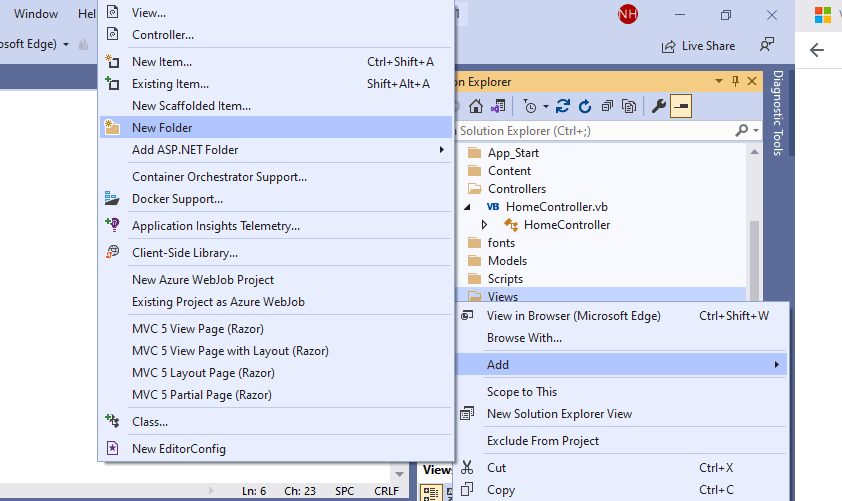Click the browser back arrow
This screenshot has width=842, height=501.
tap(817, 50)
